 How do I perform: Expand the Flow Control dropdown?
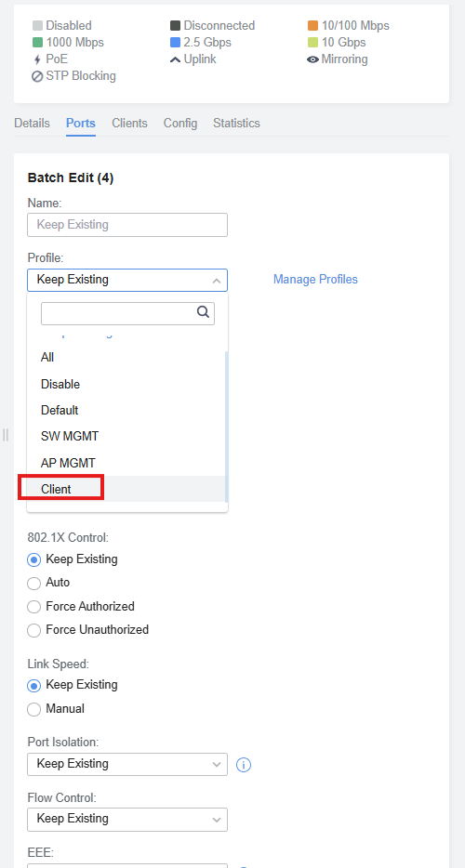[127, 820]
